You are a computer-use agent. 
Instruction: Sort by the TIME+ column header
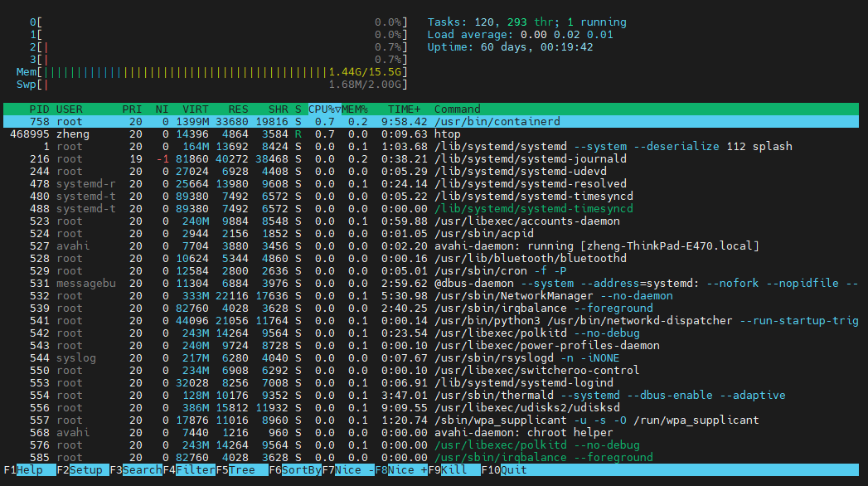tap(404, 109)
